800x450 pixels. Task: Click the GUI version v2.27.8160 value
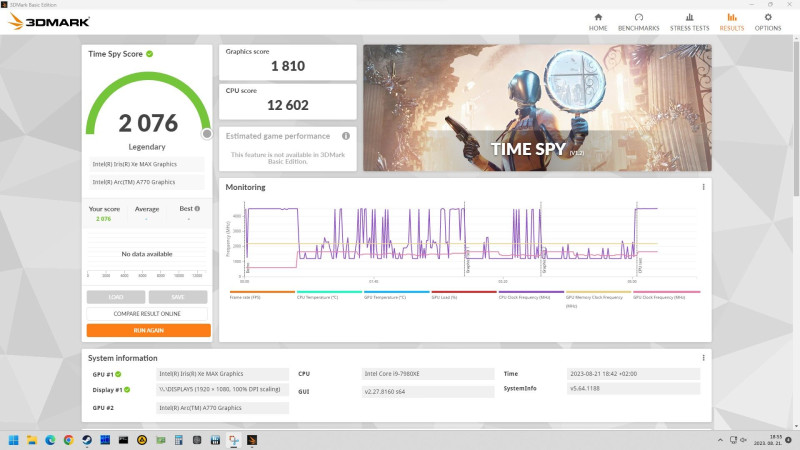pyautogui.click(x=428, y=391)
